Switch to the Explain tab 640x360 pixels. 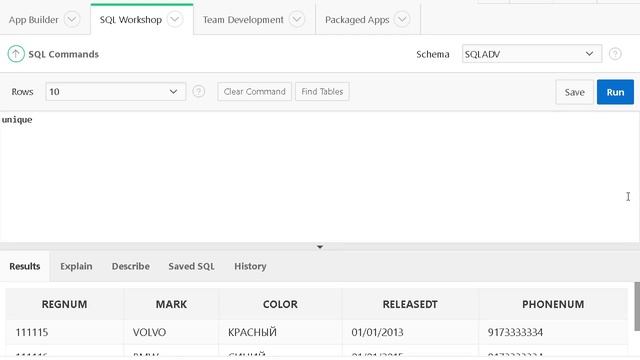coord(76,266)
